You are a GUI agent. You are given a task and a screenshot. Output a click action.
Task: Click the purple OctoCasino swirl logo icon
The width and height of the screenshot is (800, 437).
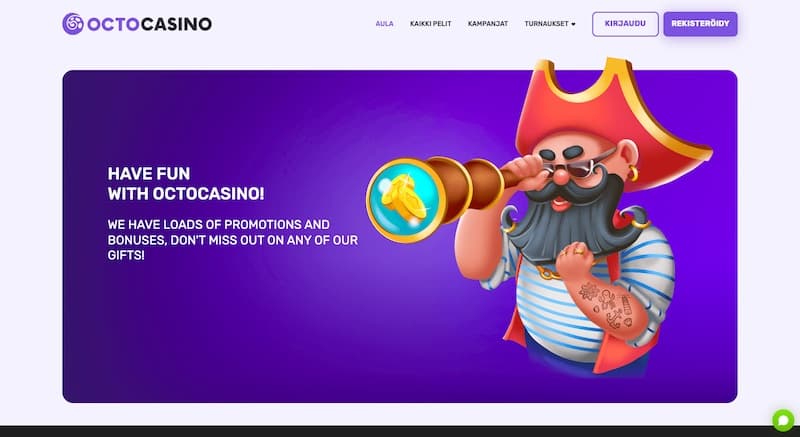73,24
